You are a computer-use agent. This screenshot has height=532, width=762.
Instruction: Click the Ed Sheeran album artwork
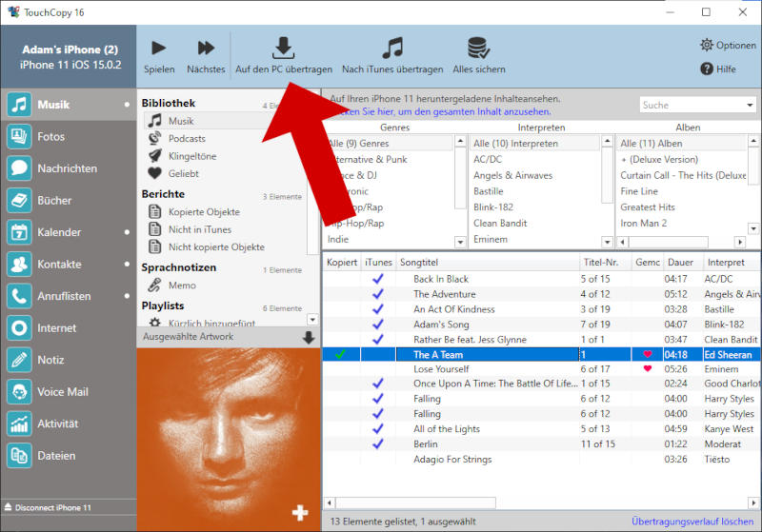pyautogui.click(x=229, y=439)
